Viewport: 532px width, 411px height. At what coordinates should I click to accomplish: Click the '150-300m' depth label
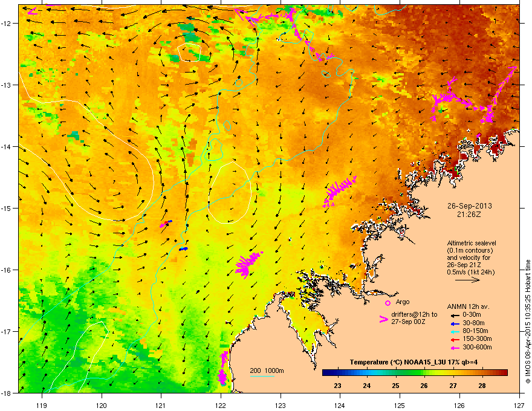(477, 338)
